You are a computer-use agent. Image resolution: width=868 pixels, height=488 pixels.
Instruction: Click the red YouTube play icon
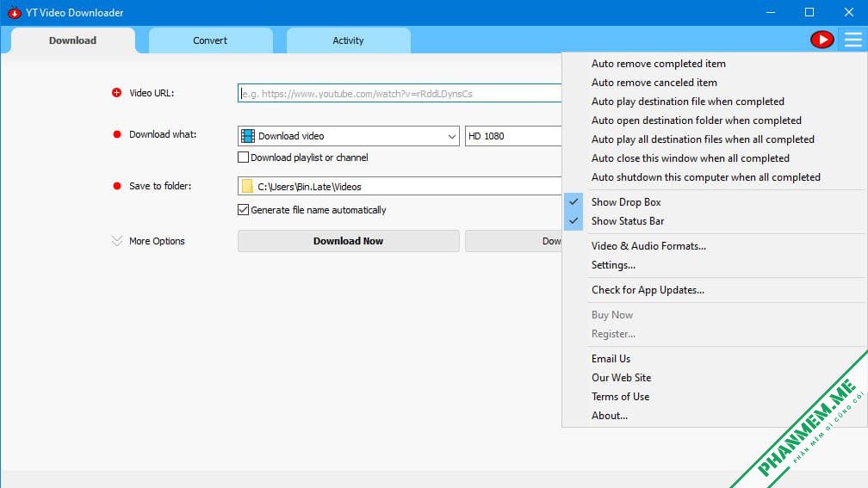pos(822,40)
